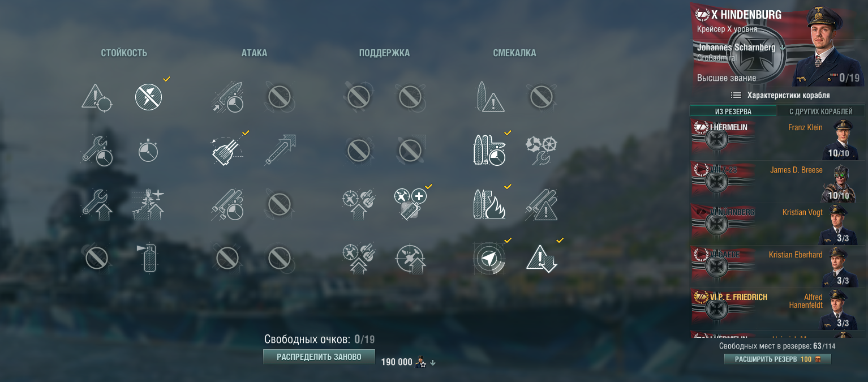
Task: Switch to the С ДРУГИХ КОРАБЛЕЙ tab
Action: click(821, 111)
